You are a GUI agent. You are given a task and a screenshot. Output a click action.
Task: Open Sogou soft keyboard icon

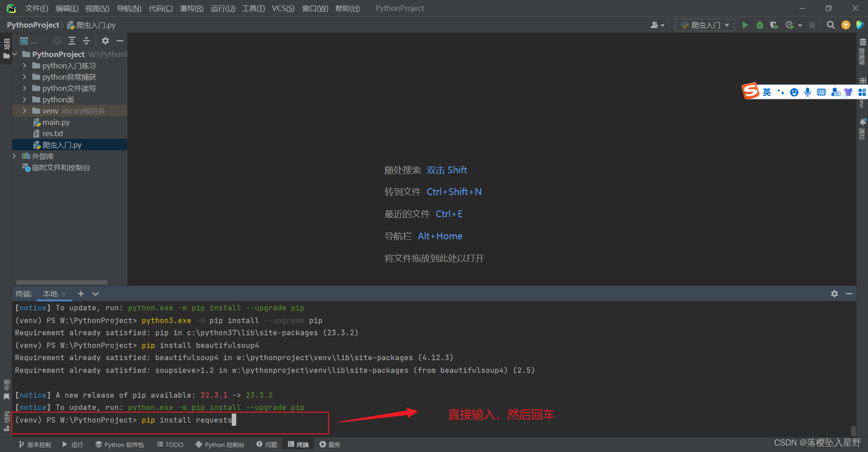pos(821,92)
